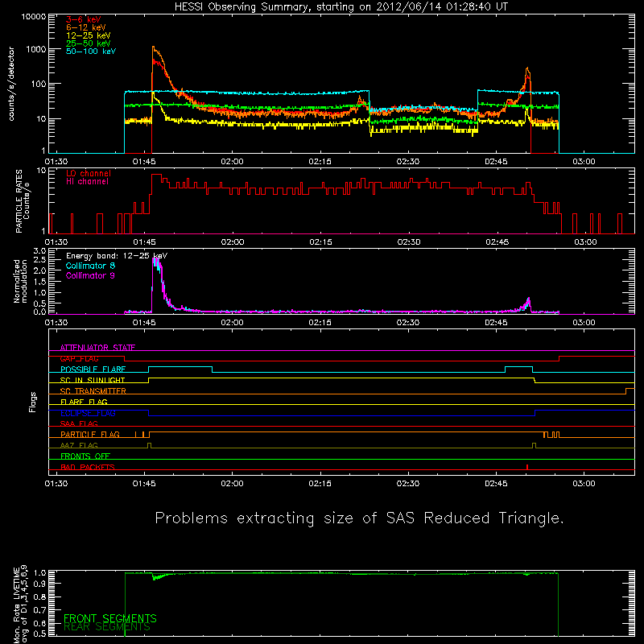Select the 12-25 keV legend label
This screenshot has width=644, height=644.
click(x=88, y=35)
